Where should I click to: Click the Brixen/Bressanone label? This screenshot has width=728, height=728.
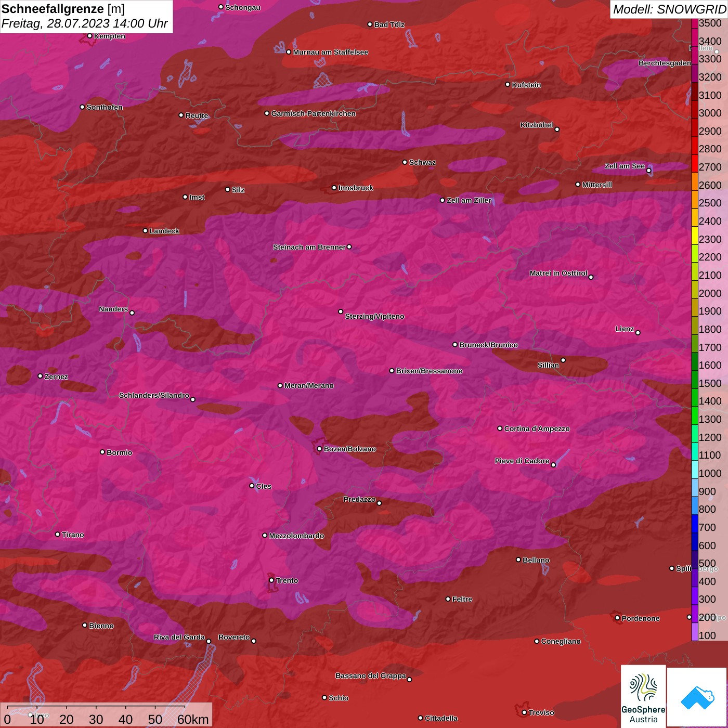tap(429, 371)
